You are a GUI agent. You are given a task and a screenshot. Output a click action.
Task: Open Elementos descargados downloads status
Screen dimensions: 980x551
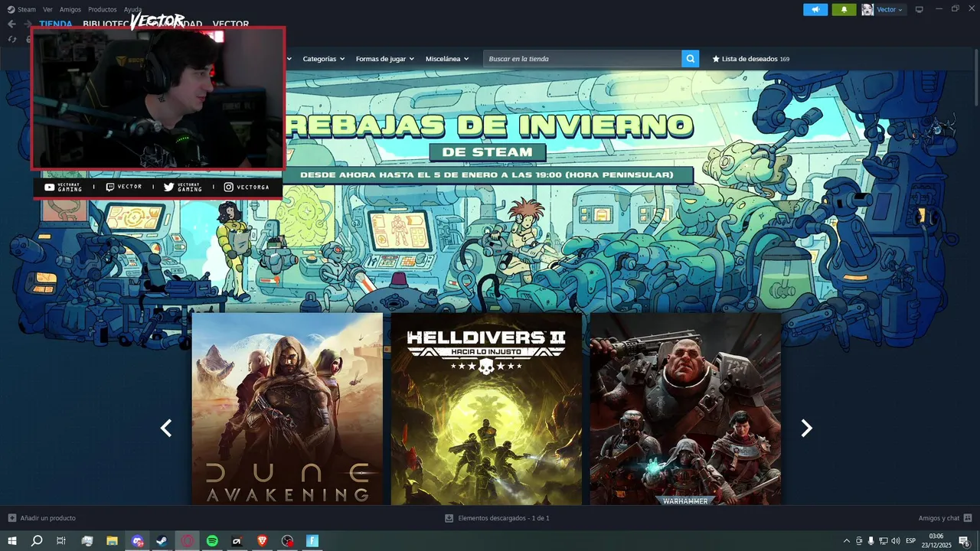[x=497, y=518]
